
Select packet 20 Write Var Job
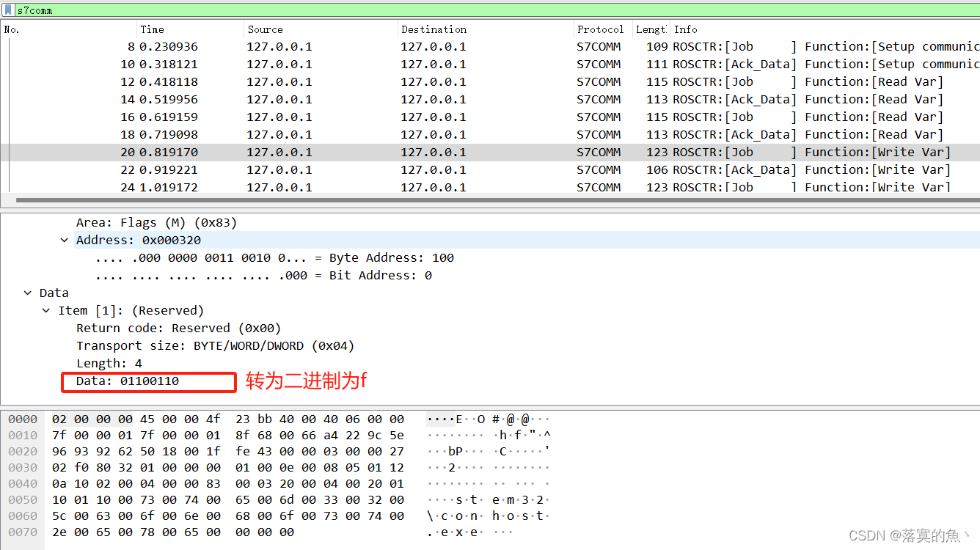tap(490, 152)
